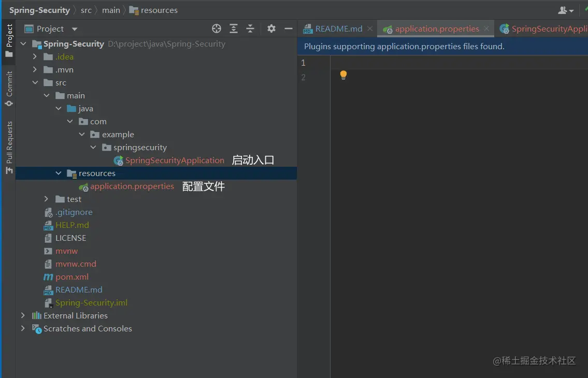Open the Commit side tool tab
The height and width of the screenshot is (378, 588).
(9, 89)
